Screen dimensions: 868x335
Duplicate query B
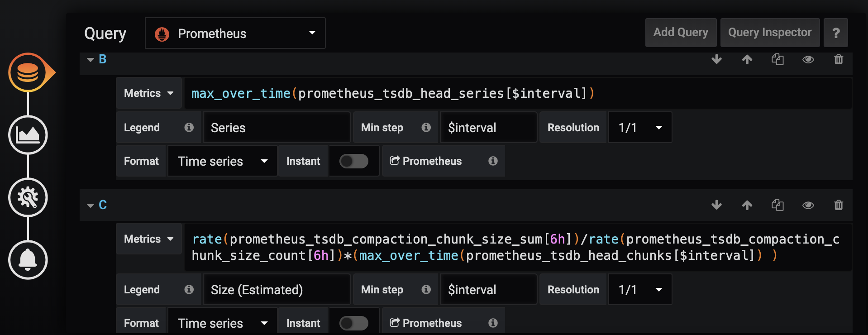[777, 59]
